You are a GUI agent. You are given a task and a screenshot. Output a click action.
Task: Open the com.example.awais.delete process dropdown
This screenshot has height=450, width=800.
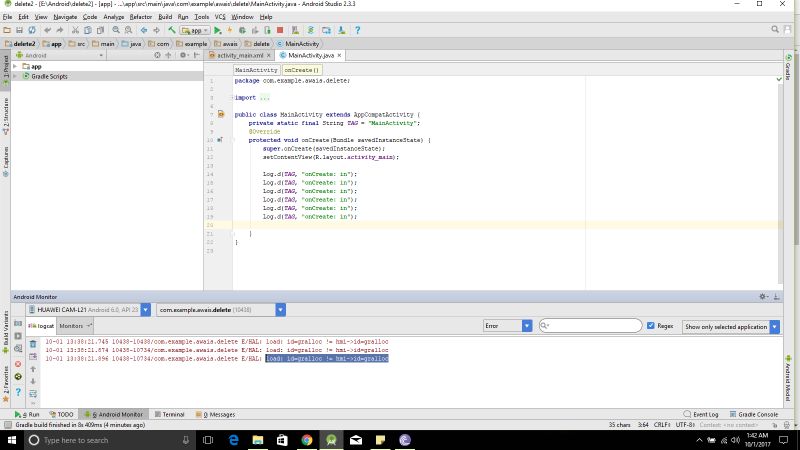[280, 310]
